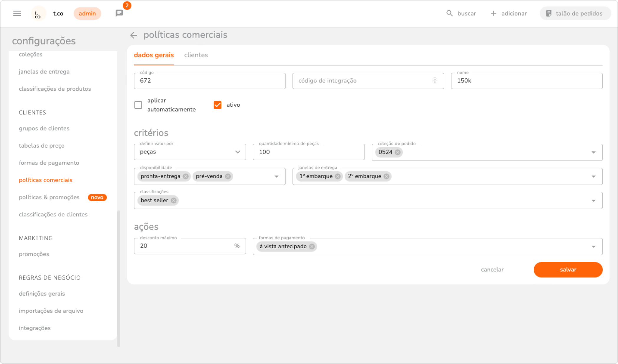This screenshot has width=618, height=364.
Task: Switch to the clientes tab
Action: point(196,55)
